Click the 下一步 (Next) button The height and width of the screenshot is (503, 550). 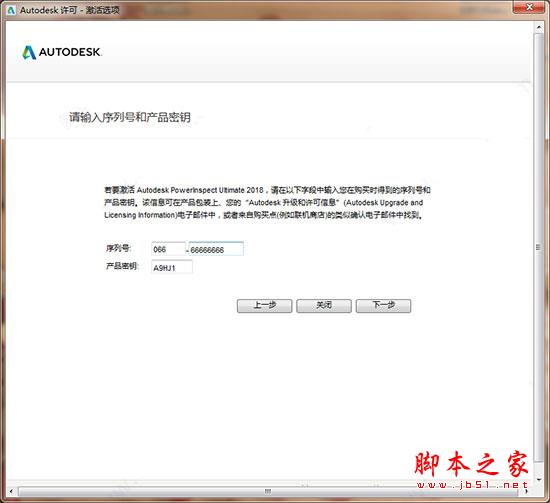[x=383, y=306]
